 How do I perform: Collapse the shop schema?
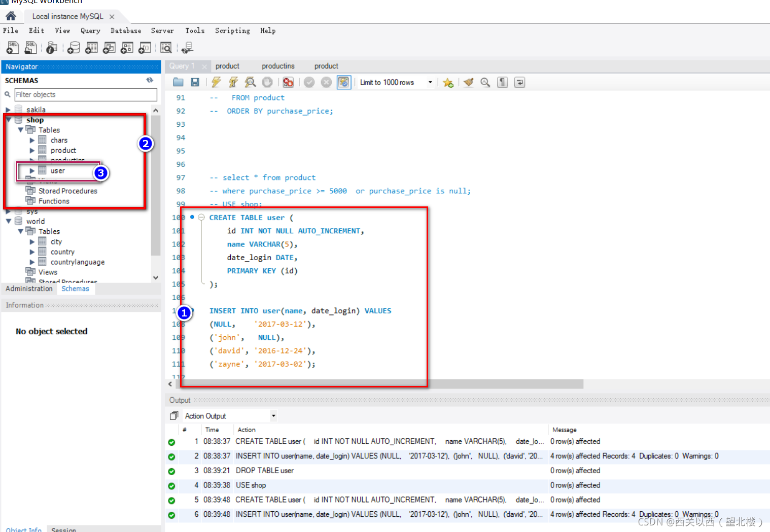coord(8,120)
